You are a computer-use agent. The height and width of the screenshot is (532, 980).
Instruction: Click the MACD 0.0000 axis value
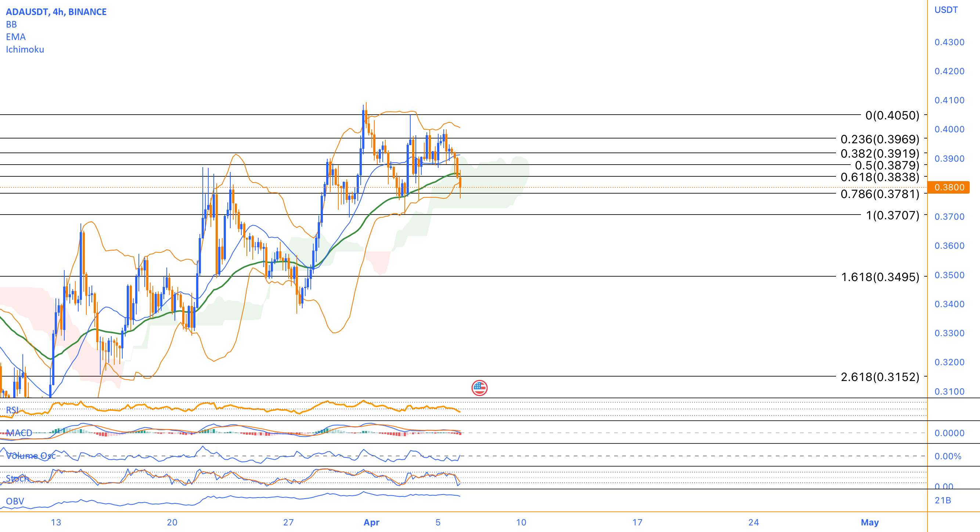[x=949, y=433]
